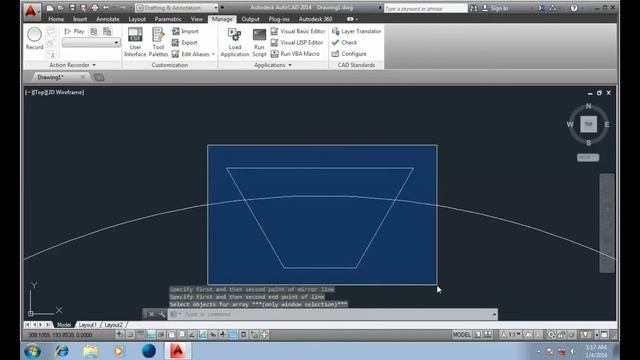Screen dimensions: 640x360
Task: Toggle Infer Constraints in the status bar
Action: tap(119, 335)
